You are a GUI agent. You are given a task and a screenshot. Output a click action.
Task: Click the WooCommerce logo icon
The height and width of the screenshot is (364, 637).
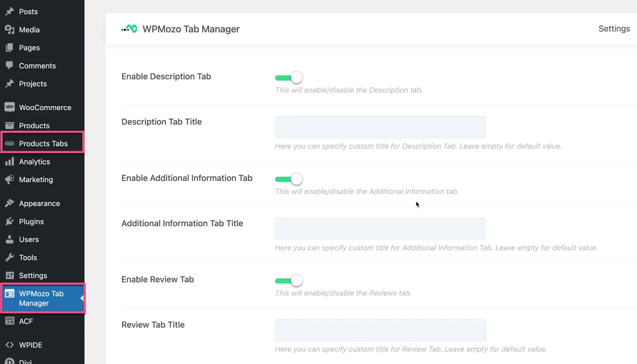click(x=9, y=107)
